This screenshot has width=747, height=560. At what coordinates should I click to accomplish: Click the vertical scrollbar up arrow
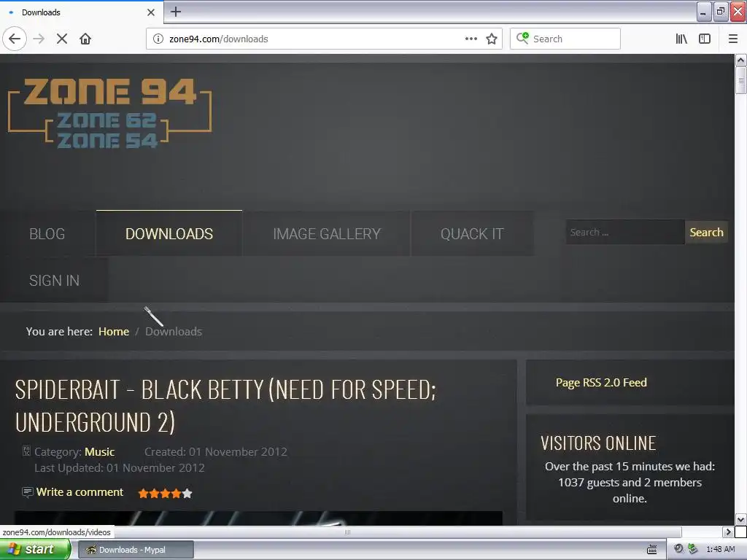click(740, 60)
